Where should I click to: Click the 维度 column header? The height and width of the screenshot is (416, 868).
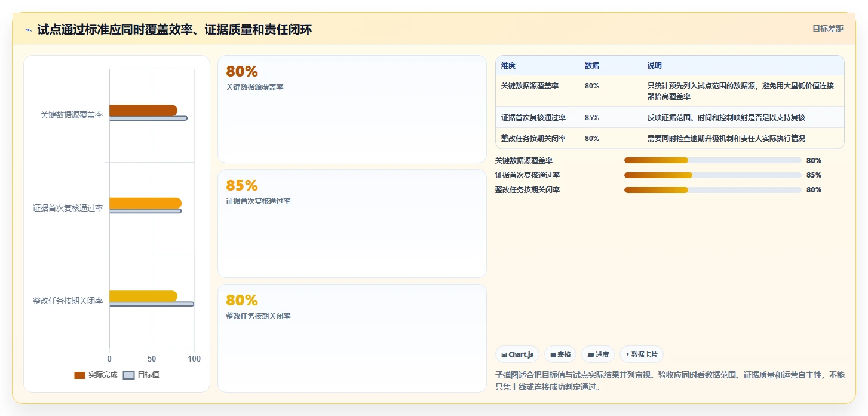coord(508,65)
